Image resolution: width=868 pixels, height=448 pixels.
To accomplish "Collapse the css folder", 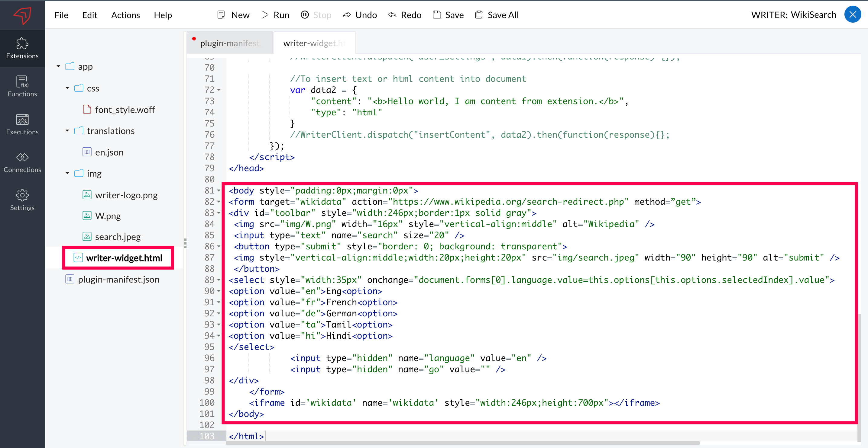I will [67, 88].
